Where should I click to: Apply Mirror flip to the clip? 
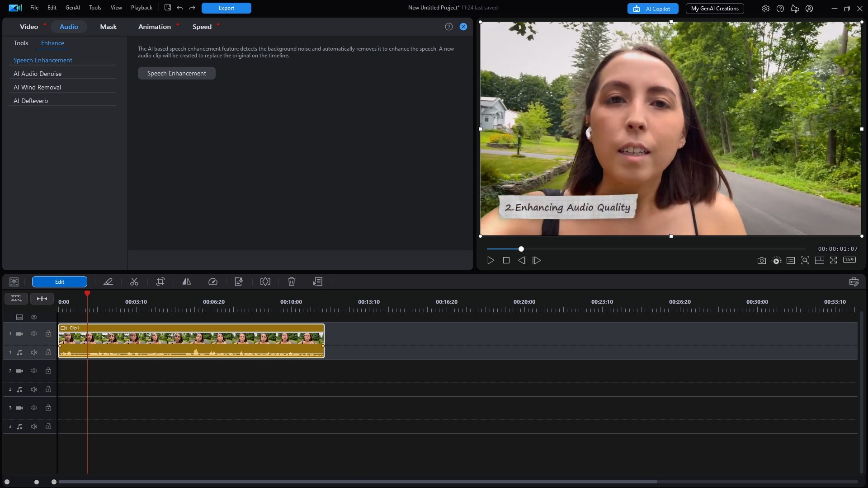187,282
